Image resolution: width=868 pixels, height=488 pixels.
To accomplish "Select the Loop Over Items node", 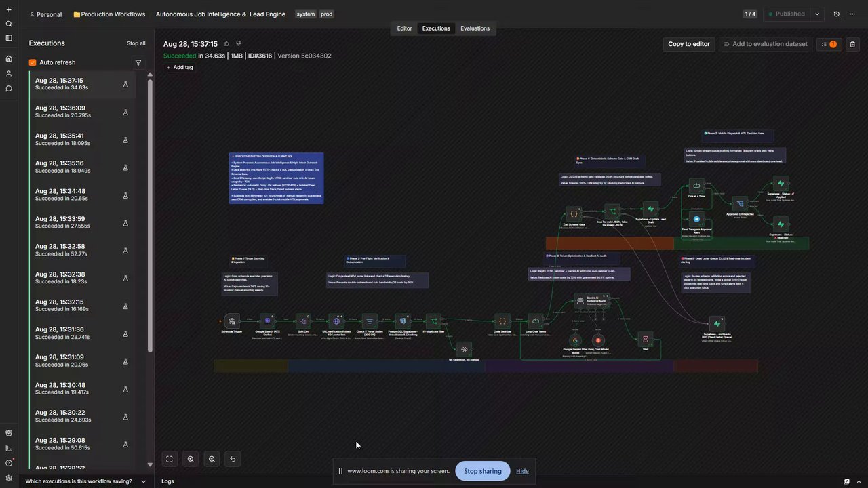I will [536, 321].
